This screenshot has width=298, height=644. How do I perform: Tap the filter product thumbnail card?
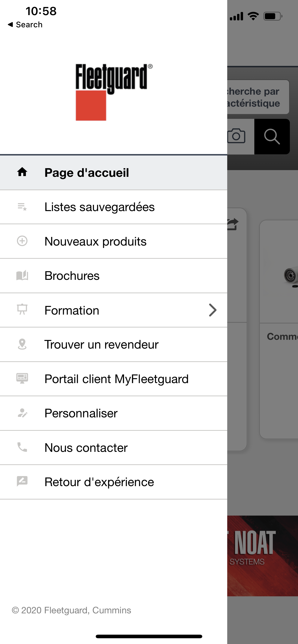pos(279,329)
